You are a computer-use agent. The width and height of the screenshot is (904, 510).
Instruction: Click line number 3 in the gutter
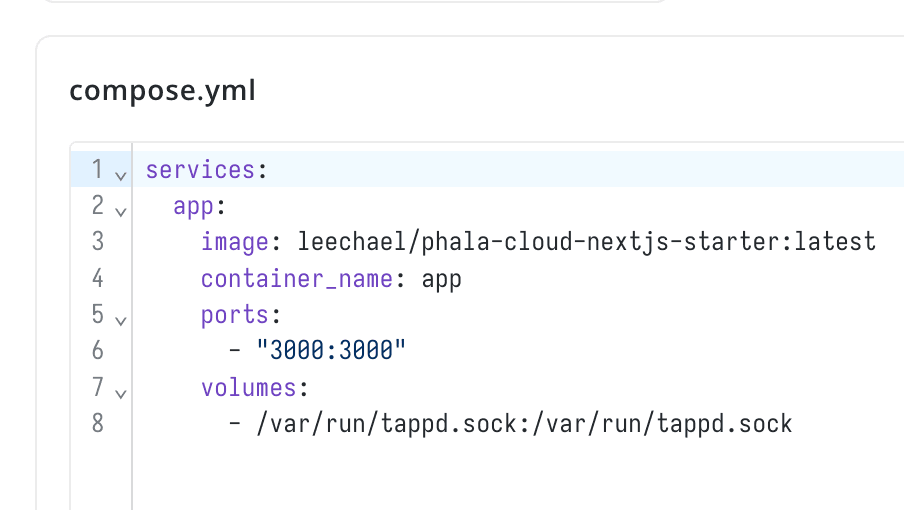(x=97, y=241)
